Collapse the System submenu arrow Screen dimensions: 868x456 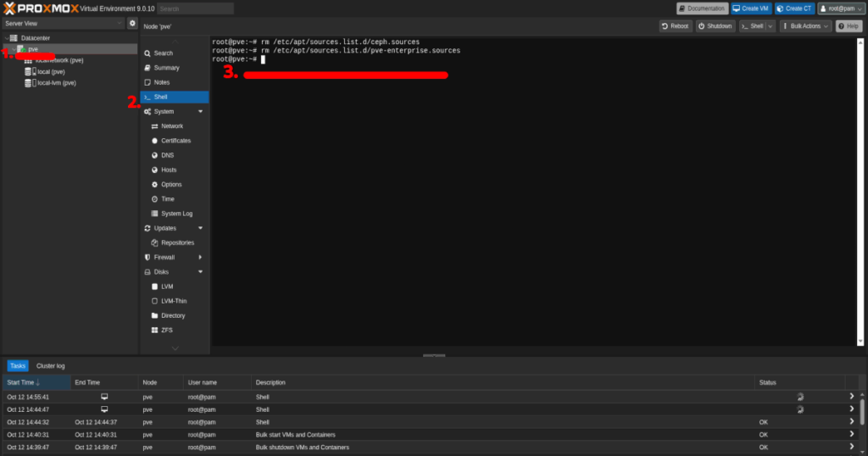201,112
